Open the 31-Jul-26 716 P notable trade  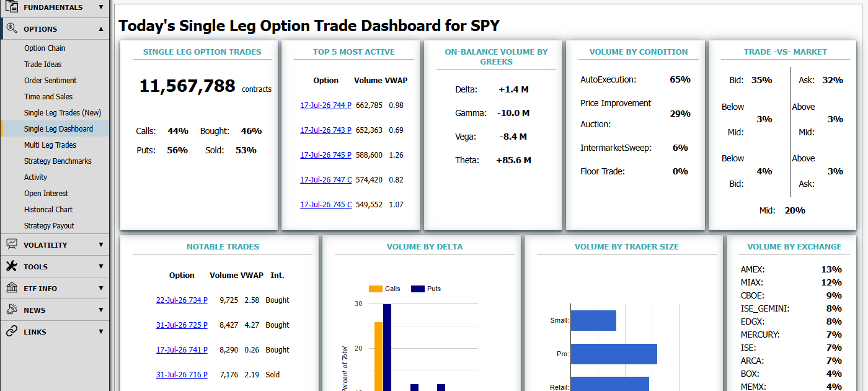[x=182, y=375]
